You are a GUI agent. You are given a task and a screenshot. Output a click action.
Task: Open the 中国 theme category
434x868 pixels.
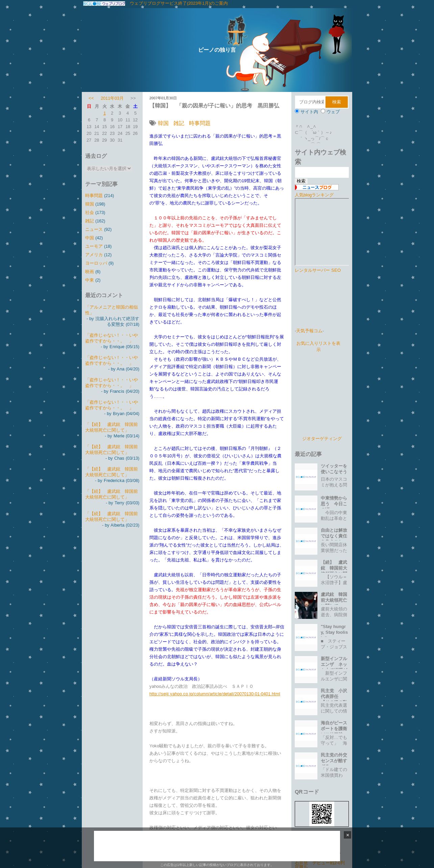tap(90, 238)
